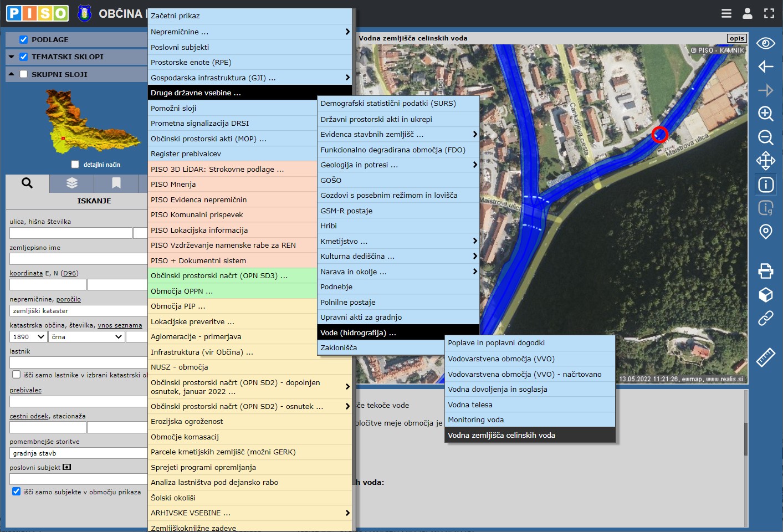
Task: Select the ruler measurement tool
Action: 765,358
